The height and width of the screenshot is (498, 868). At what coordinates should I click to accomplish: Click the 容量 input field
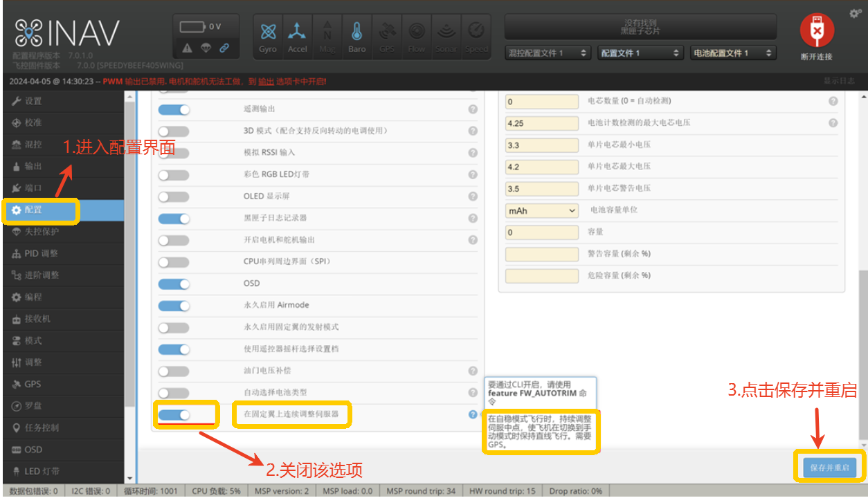(542, 232)
